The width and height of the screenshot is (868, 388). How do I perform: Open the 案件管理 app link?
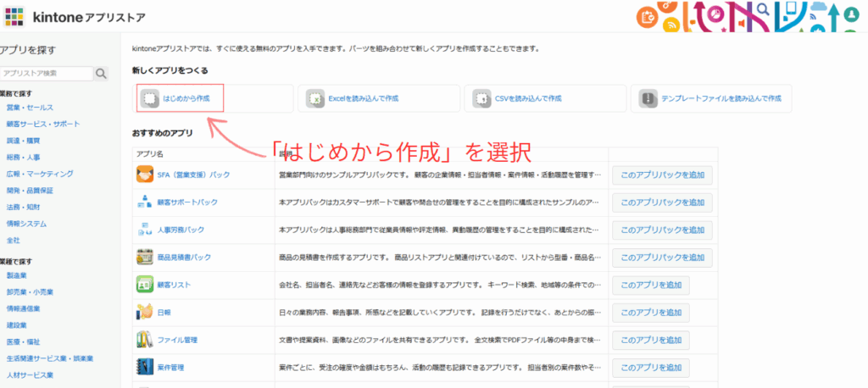[x=170, y=367]
